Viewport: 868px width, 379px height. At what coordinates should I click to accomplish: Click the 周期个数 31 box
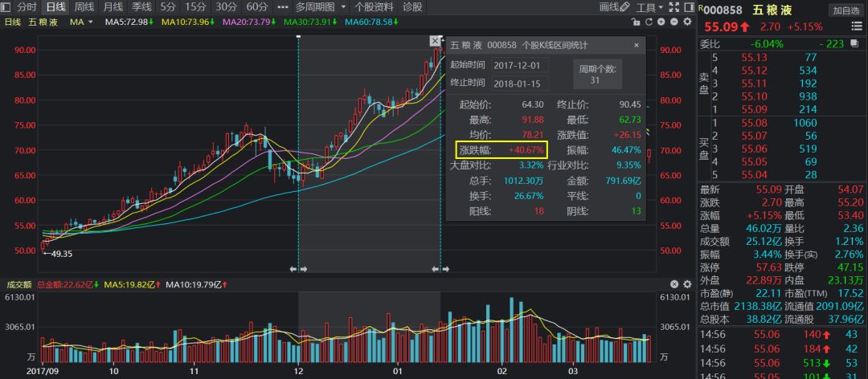click(597, 74)
